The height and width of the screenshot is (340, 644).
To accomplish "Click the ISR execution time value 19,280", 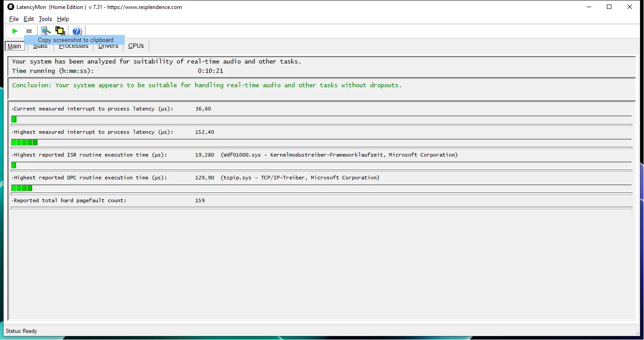I will pyautogui.click(x=205, y=155).
